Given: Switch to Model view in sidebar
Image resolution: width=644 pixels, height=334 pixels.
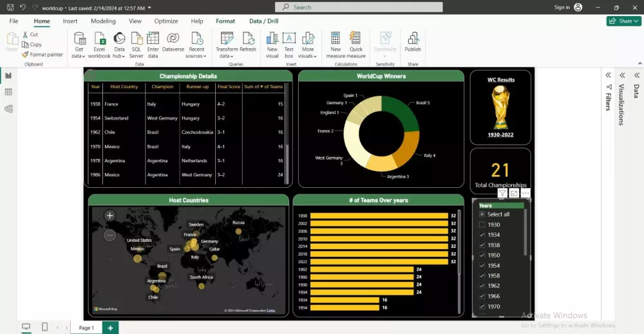Looking at the screenshot, I should (x=8, y=109).
